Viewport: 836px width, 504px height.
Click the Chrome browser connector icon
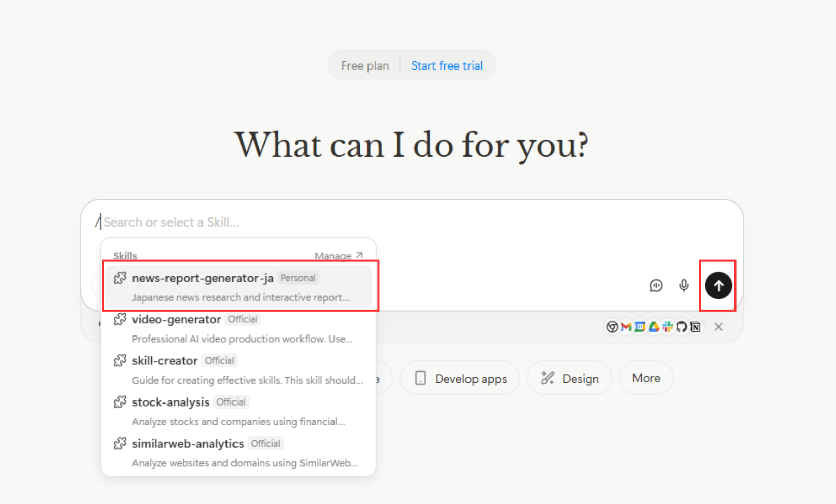click(612, 327)
